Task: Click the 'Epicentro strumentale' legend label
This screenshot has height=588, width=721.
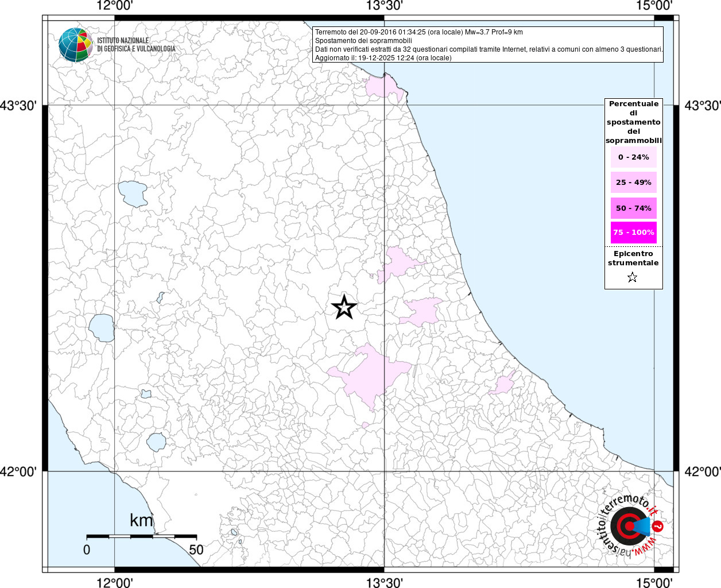Action: (x=633, y=258)
